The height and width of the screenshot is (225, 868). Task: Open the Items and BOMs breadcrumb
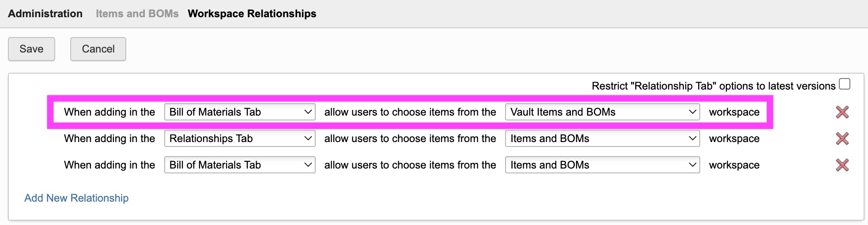137,14
